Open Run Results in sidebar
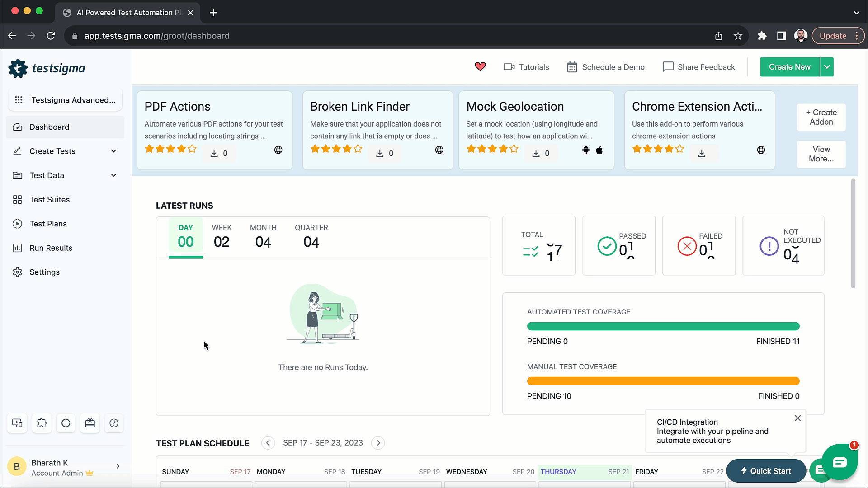Viewport: 868px width, 488px height. [51, 248]
